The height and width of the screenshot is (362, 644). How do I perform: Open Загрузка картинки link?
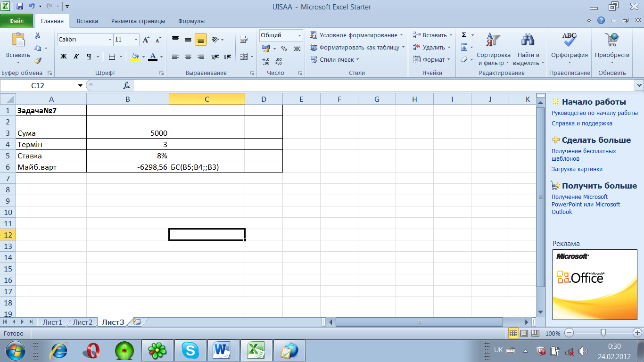coord(577,169)
